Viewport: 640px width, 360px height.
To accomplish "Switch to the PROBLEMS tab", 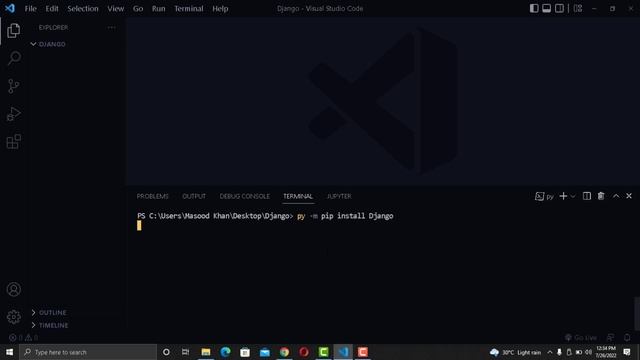I will pos(153,196).
